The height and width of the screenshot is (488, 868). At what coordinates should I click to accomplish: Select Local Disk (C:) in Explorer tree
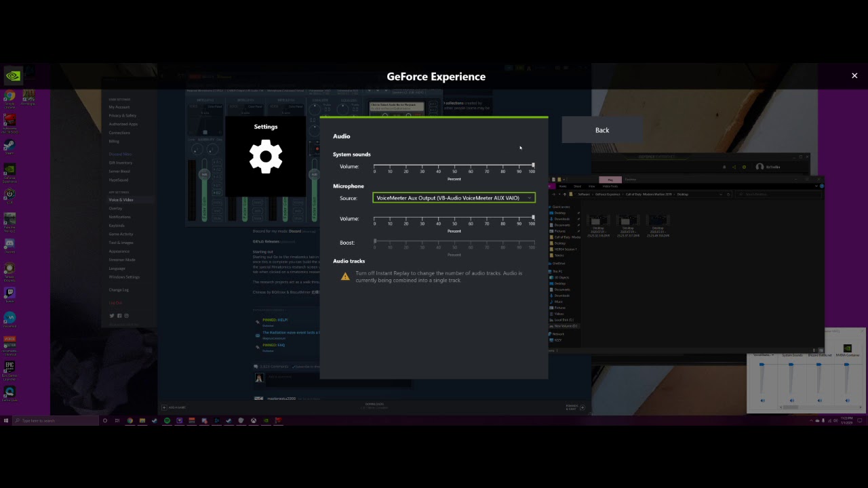(564, 320)
